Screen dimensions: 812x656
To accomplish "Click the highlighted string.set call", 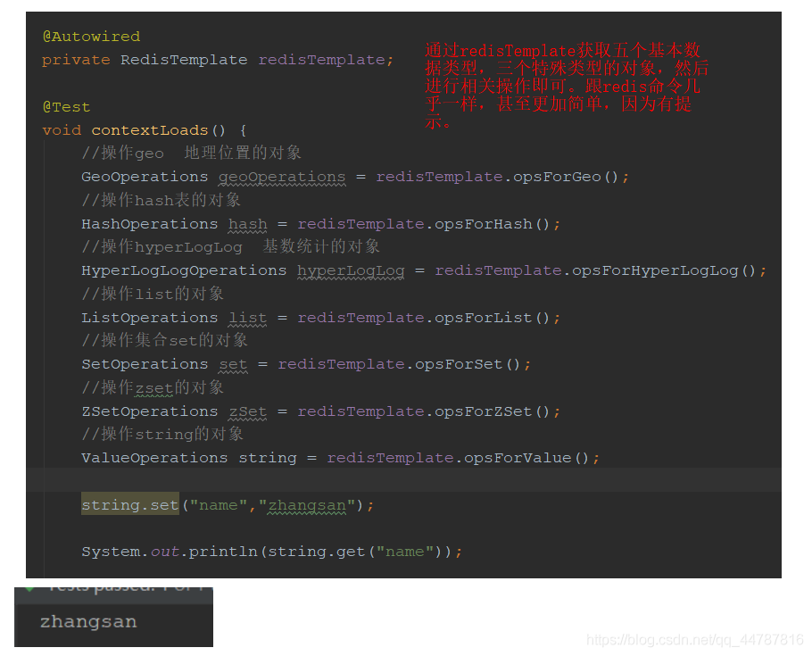I will click(x=130, y=503).
